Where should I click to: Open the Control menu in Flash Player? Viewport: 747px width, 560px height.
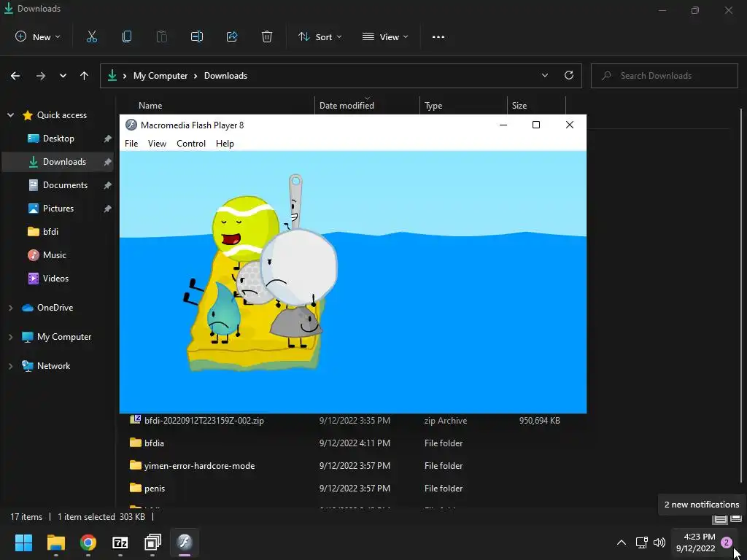[191, 144]
